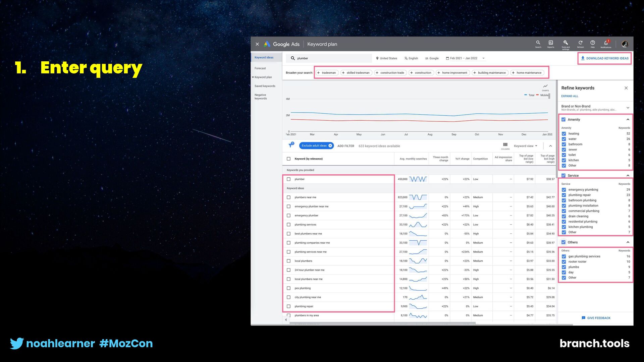Select the plumber keyword checkbox
The height and width of the screenshot is (362, 644).
pos(288,179)
